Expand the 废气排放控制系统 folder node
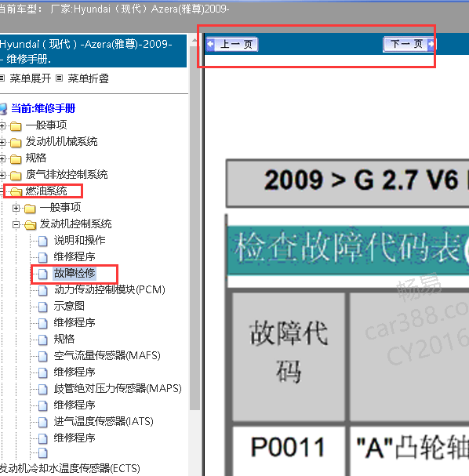This screenshot has height=476, width=469. pyautogui.click(x=2, y=175)
